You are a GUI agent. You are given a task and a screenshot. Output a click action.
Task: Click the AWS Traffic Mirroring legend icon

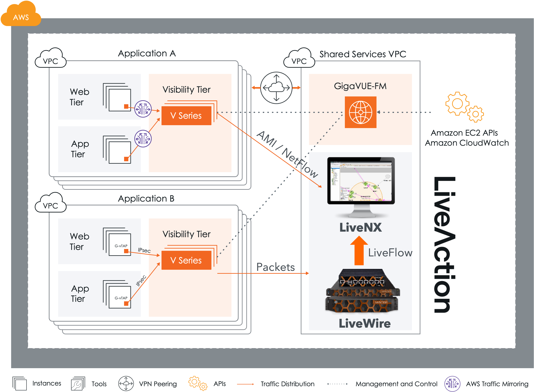452,384
